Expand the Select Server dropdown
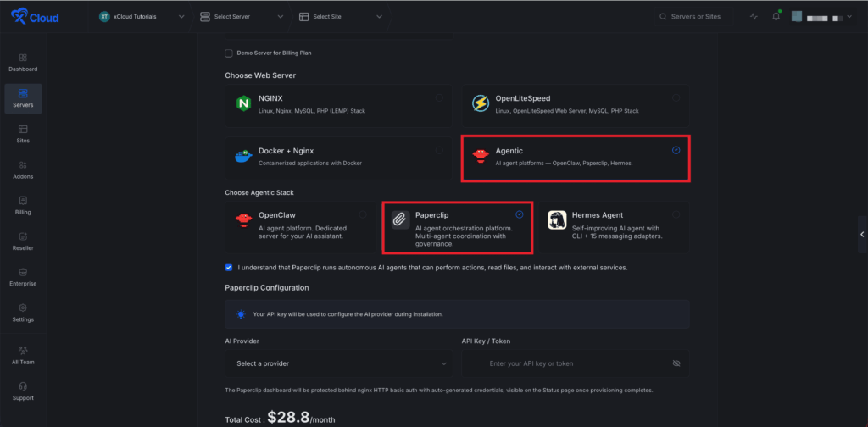 (x=242, y=17)
